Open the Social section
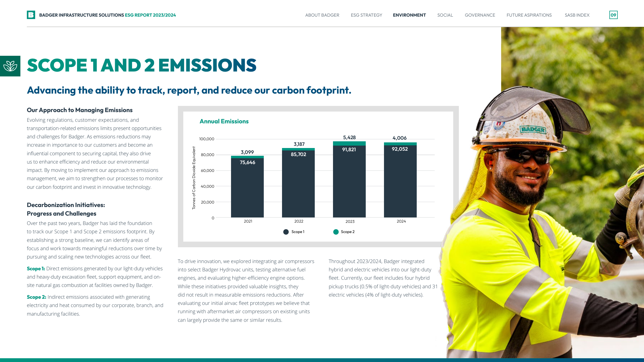 click(445, 15)
